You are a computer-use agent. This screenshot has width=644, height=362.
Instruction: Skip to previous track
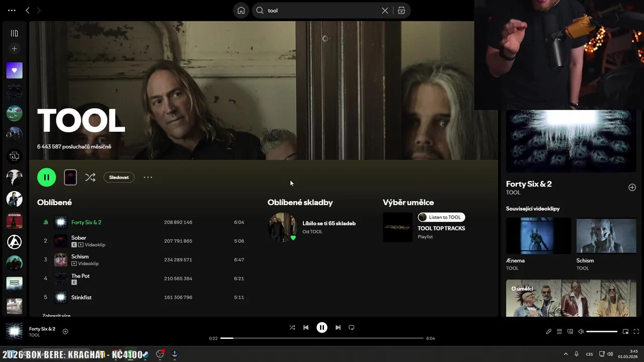point(305,327)
